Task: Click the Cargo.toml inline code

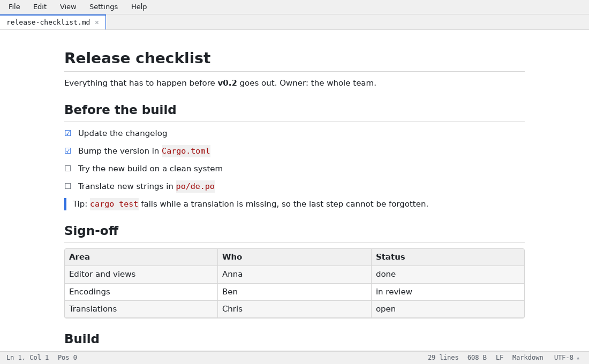Action: click(x=186, y=151)
